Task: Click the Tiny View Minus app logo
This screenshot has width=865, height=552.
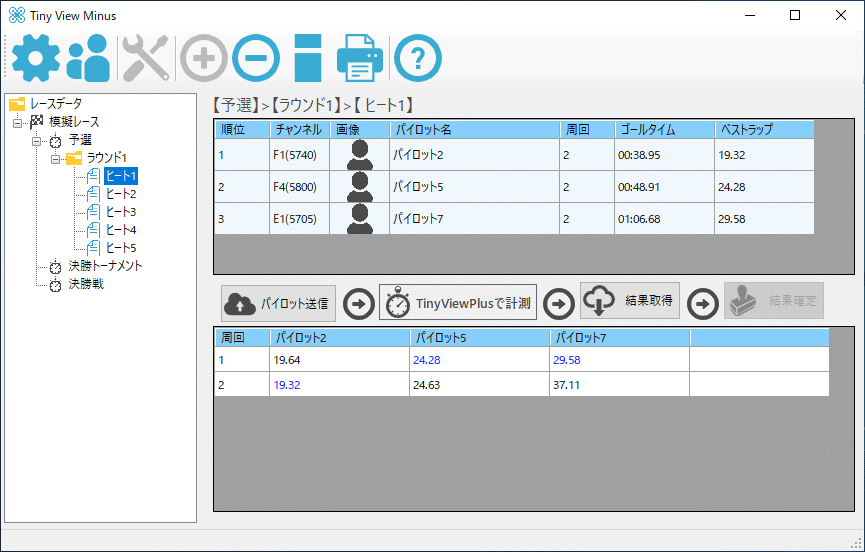Action: click(17, 15)
